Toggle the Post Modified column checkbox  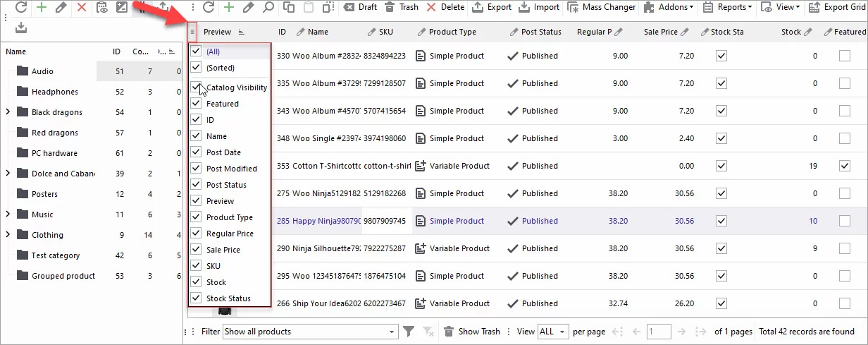coord(197,169)
